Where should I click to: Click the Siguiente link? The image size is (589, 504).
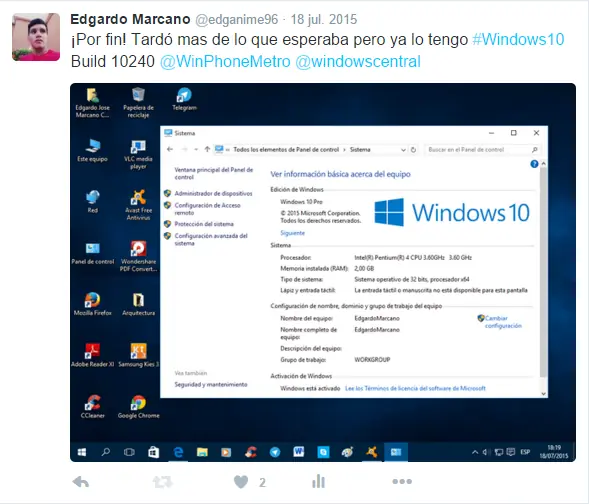[x=292, y=233]
